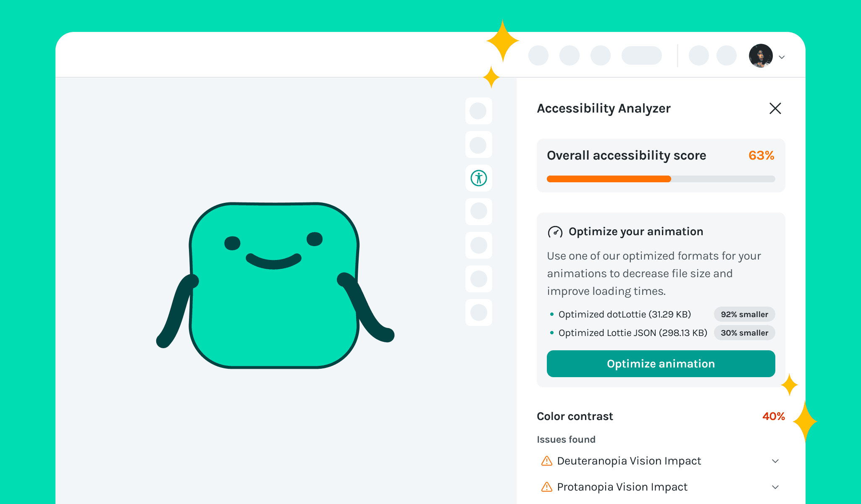861x504 pixels.
Task: Expand the Protanopia Vision Impact issue
Action: coord(775,487)
